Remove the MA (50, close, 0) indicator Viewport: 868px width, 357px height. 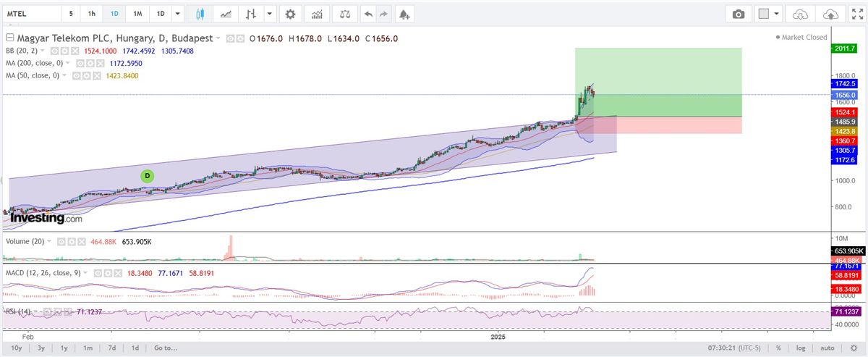coord(96,75)
